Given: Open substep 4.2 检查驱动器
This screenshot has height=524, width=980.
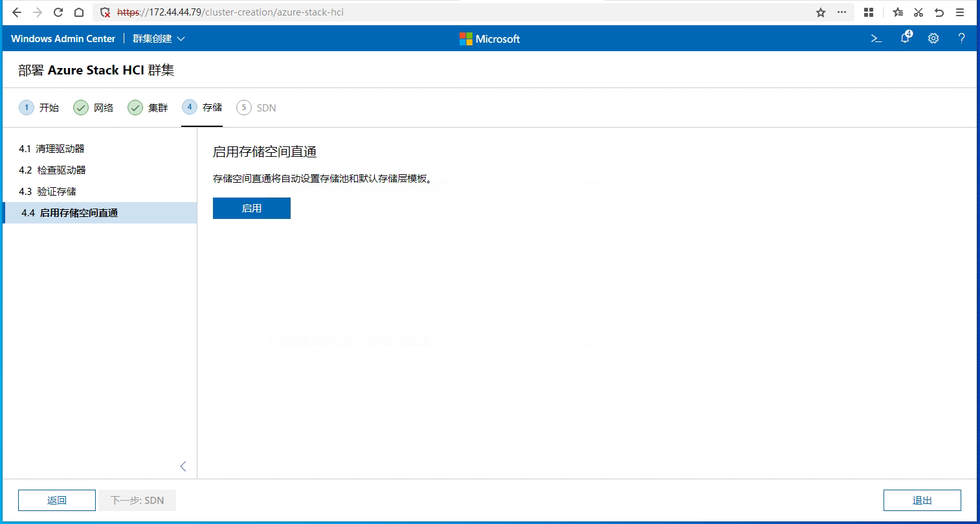Looking at the screenshot, I should [100, 170].
